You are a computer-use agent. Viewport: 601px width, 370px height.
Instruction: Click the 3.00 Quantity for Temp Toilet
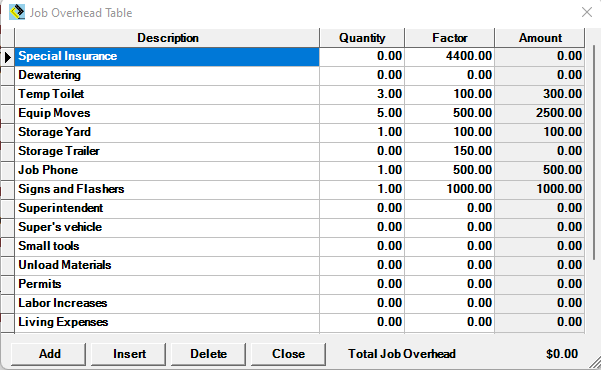[362, 94]
